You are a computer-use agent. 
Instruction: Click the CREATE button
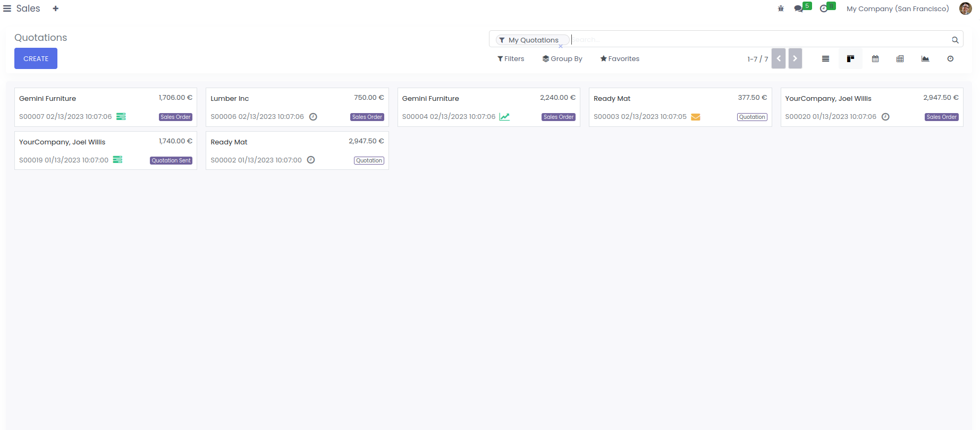tap(36, 58)
